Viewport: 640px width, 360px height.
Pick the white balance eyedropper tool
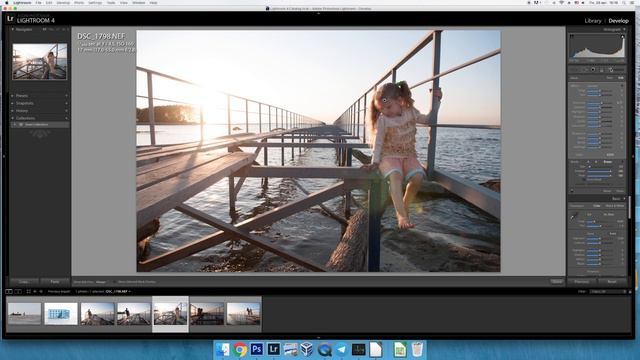coord(573,217)
